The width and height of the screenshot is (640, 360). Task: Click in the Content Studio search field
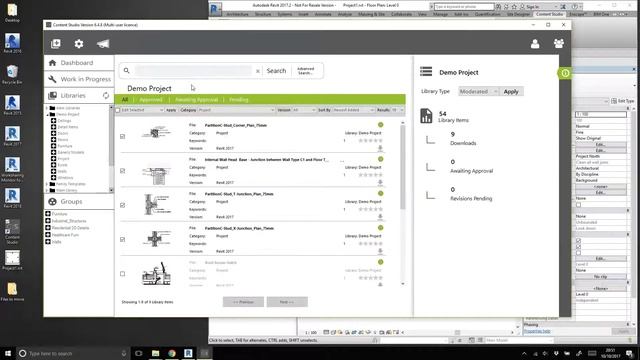click(x=193, y=71)
